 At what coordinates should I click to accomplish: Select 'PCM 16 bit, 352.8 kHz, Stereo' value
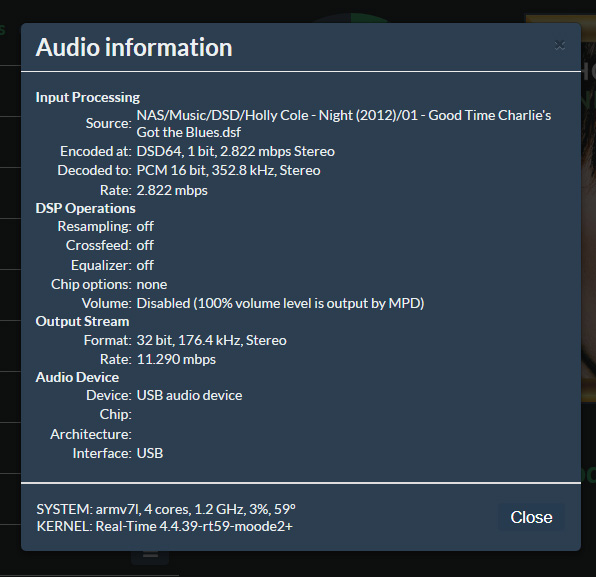point(228,170)
